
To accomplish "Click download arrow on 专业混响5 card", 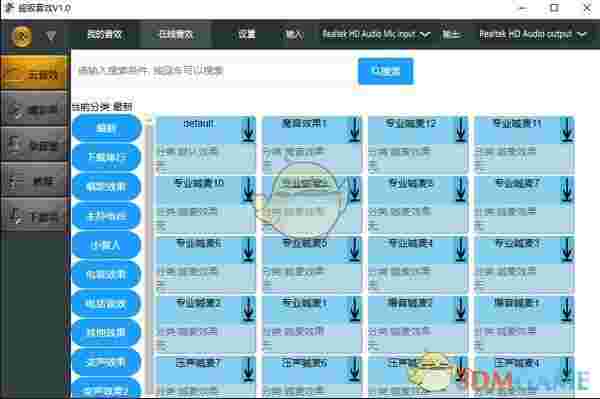I will pos(355,249).
